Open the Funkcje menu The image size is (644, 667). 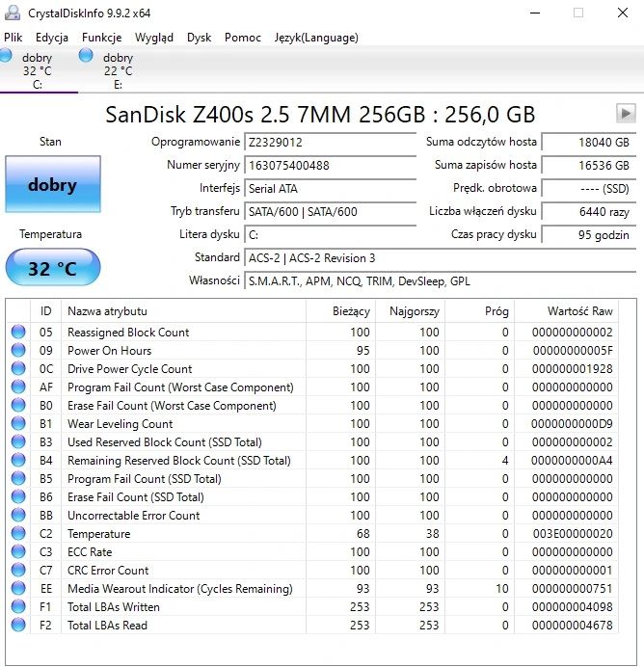101,38
